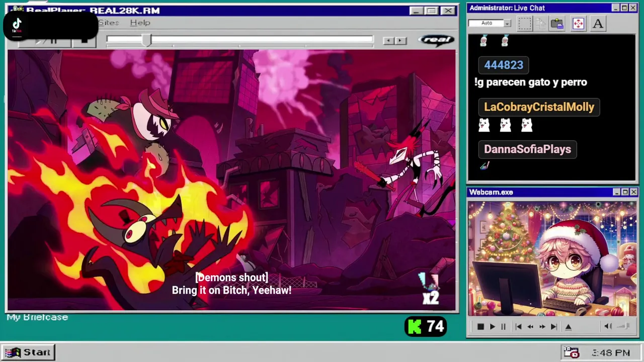Open the Sites menu in RealPlayer
644x362 pixels.
[x=109, y=23]
